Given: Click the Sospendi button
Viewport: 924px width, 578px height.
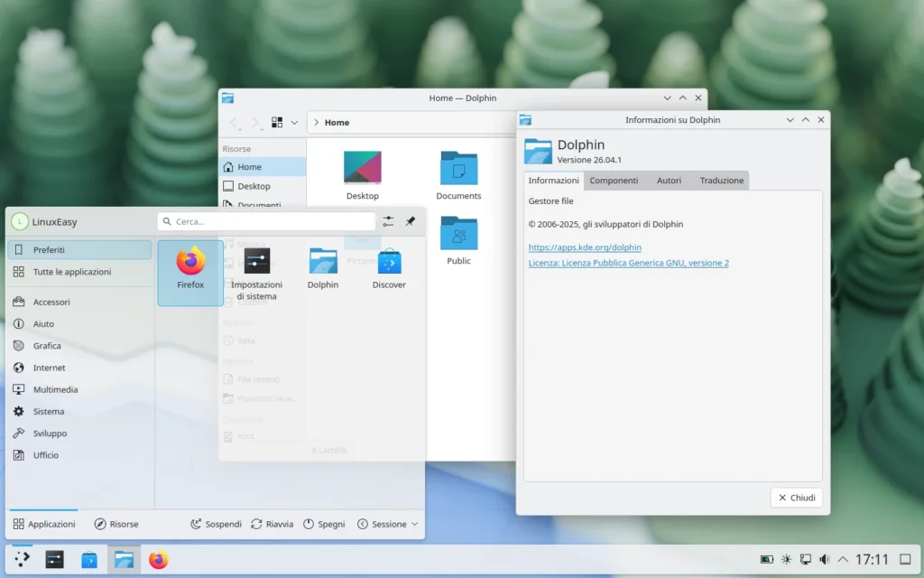Looking at the screenshot, I should tap(217, 525).
